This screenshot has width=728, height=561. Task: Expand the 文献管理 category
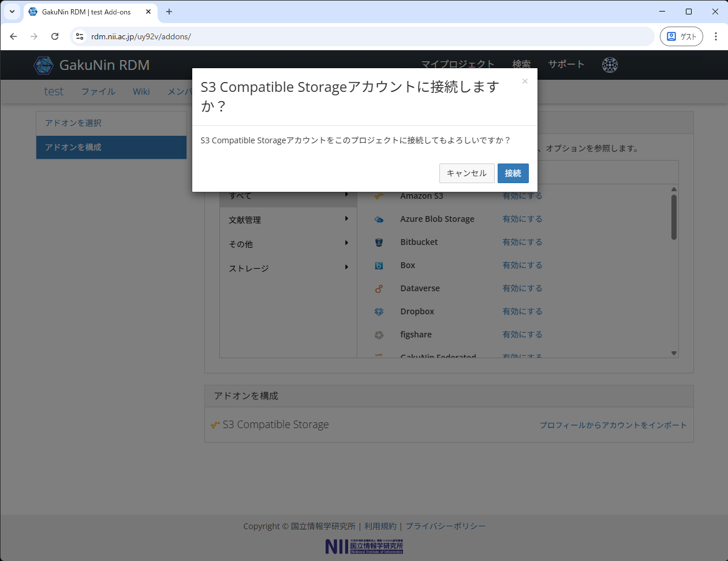288,220
